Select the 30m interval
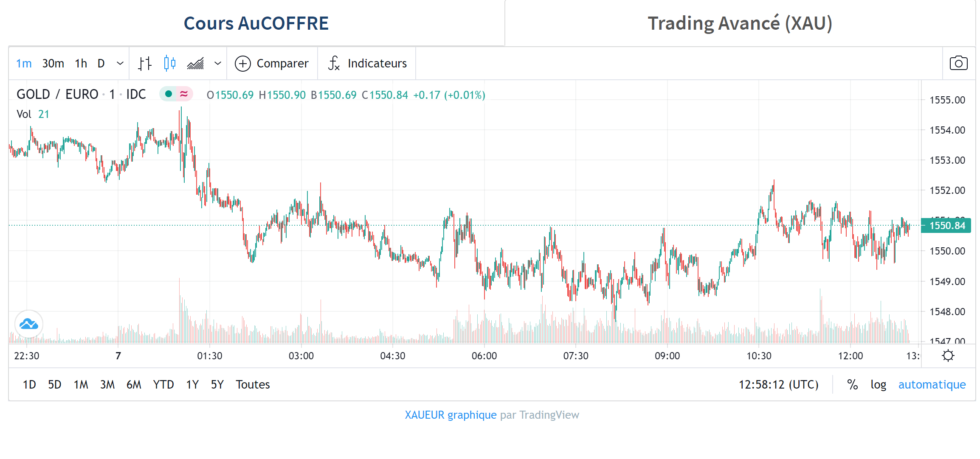This screenshot has height=459, width=980. pyautogui.click(x=53, y=64)
